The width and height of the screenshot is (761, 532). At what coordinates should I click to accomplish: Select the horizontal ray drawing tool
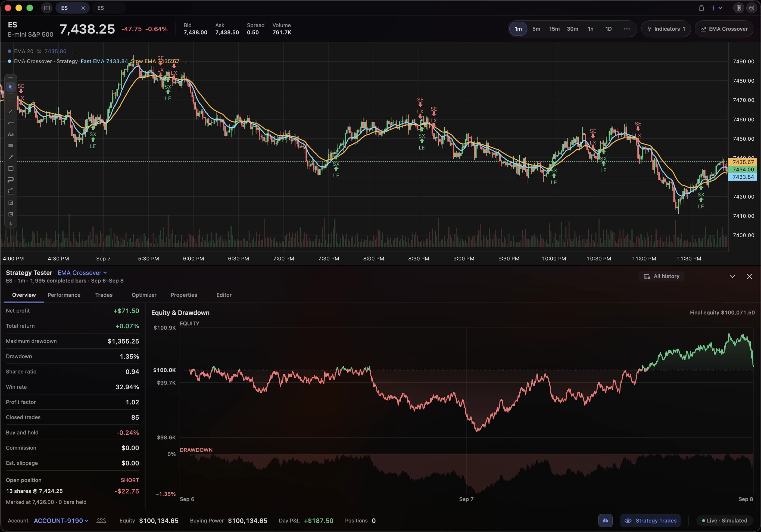[x=11, y=123]
